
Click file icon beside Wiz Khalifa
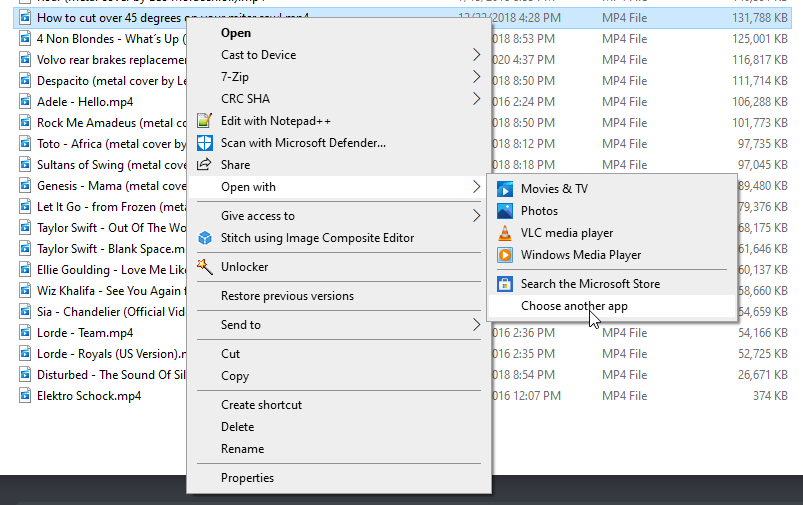25,291
